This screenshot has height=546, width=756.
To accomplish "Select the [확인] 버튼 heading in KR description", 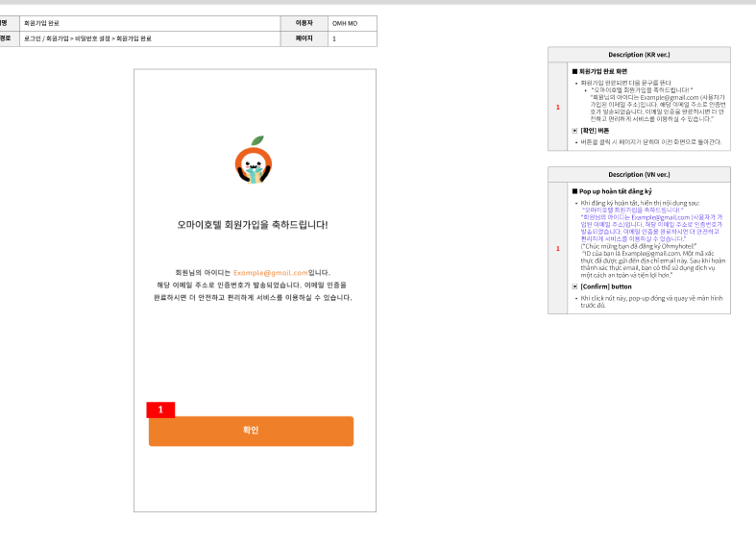I will click(595, 131).
